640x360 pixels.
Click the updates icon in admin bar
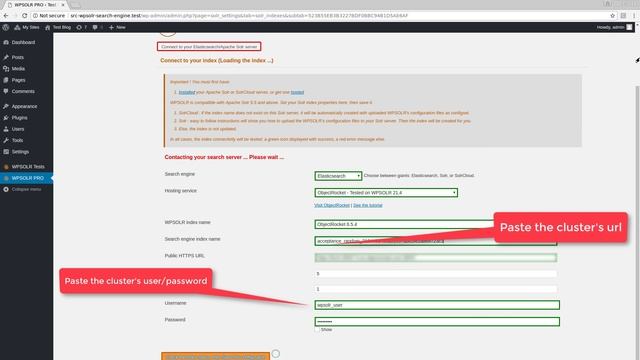(82, 27)
